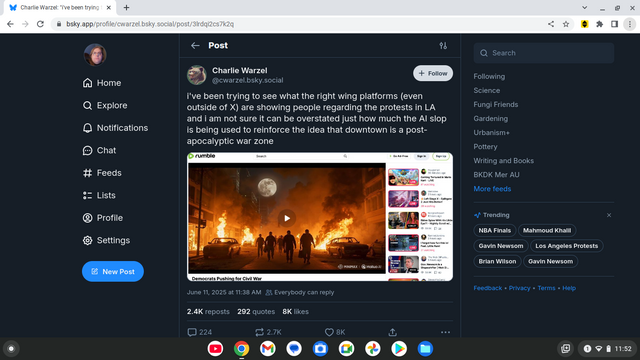Create a New Post

113,271
